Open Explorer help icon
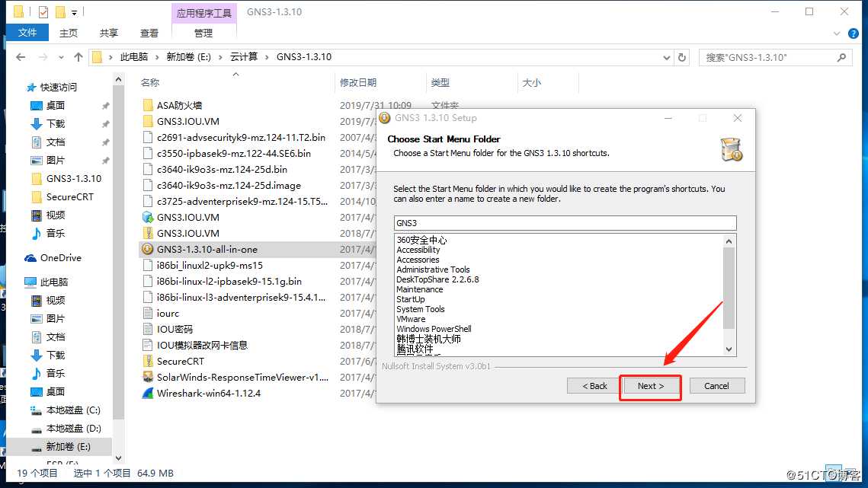The width and height of the screenshot is (868, 488). click(854, 33)
